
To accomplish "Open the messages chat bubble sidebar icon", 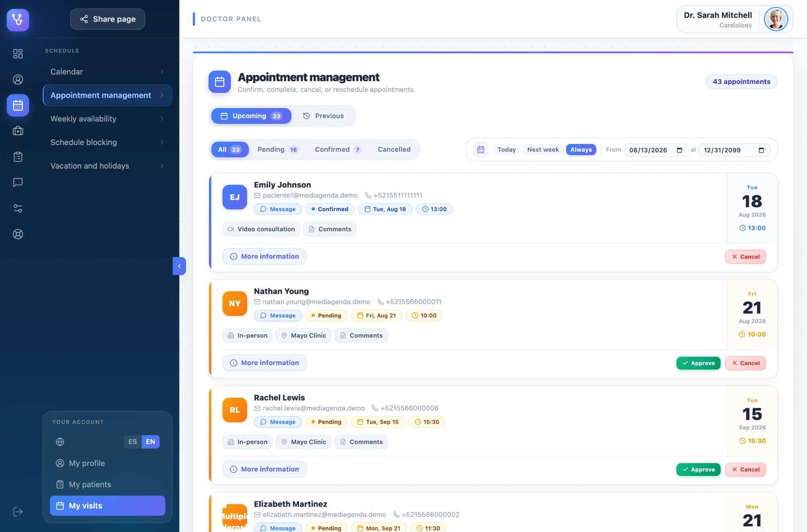I will tap(18, 182).
